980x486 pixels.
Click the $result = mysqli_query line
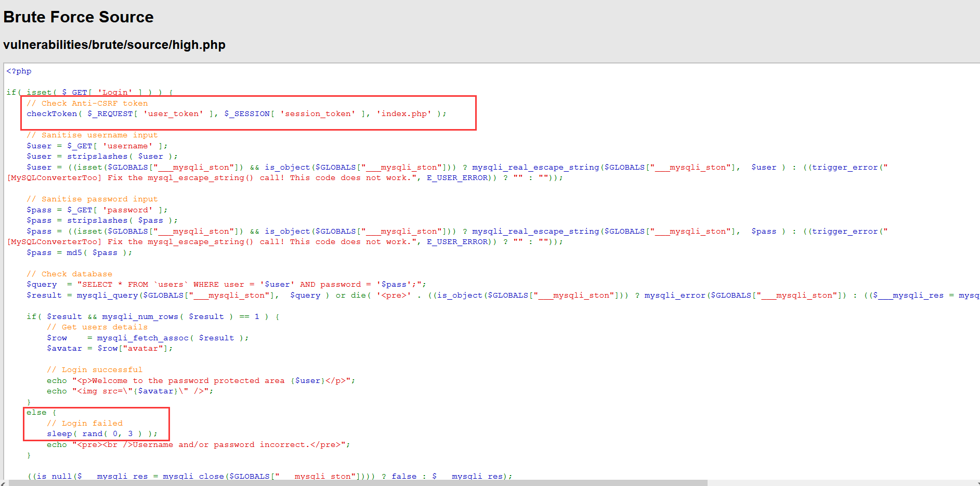coord(503,296)
